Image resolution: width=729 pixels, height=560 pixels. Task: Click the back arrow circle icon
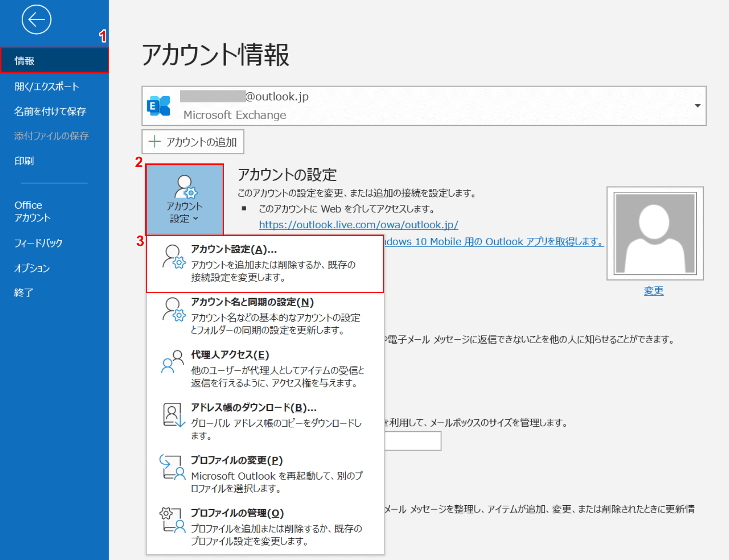[36, 20]
